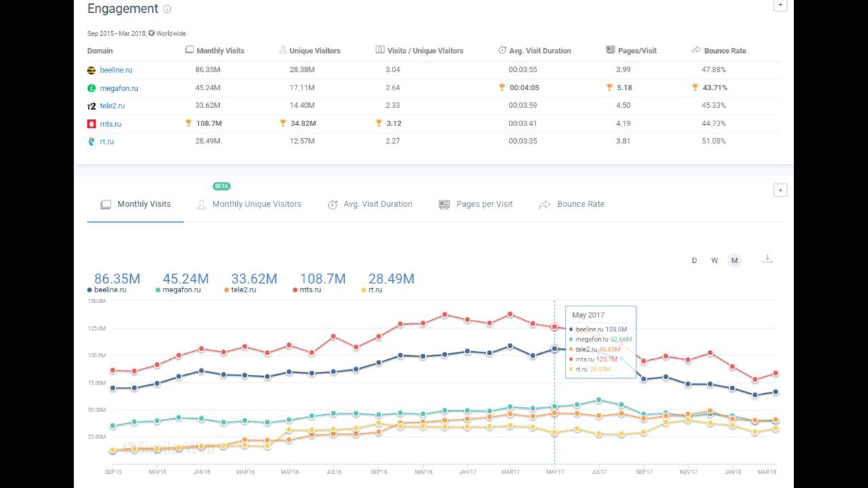Click beeline.ru data point at March 2018
Screen dimensions: 868x488
(776, 392)
